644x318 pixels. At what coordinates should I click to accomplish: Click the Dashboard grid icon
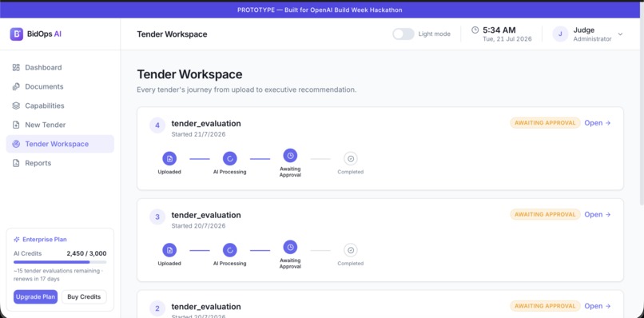click(x=16, y=67)
